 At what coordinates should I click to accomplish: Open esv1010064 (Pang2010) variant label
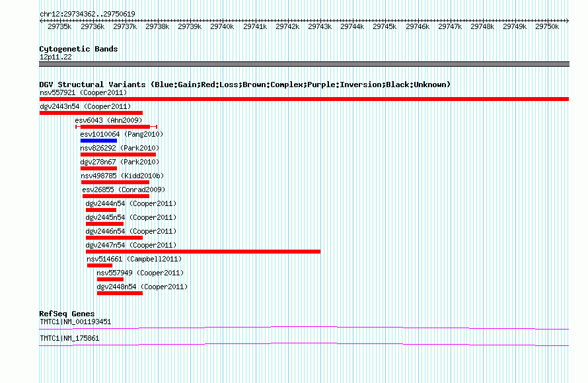click(122, 134)
